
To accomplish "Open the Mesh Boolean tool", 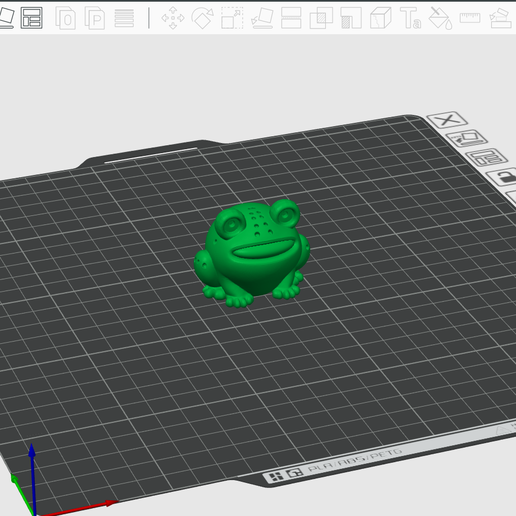I will coord(321,18).
